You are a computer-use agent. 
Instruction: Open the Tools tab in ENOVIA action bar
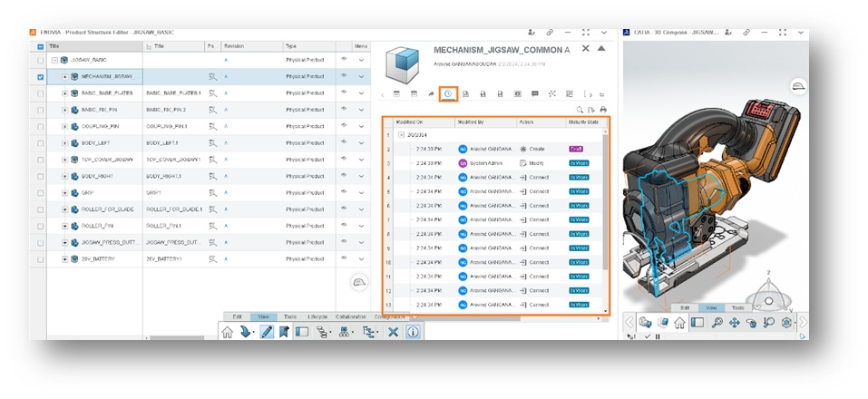[290, 316]
